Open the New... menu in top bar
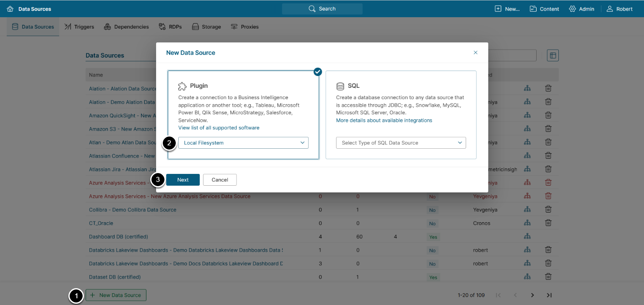Image resolution: width=644 pixels, height=305 pixels. coord(507,9)
